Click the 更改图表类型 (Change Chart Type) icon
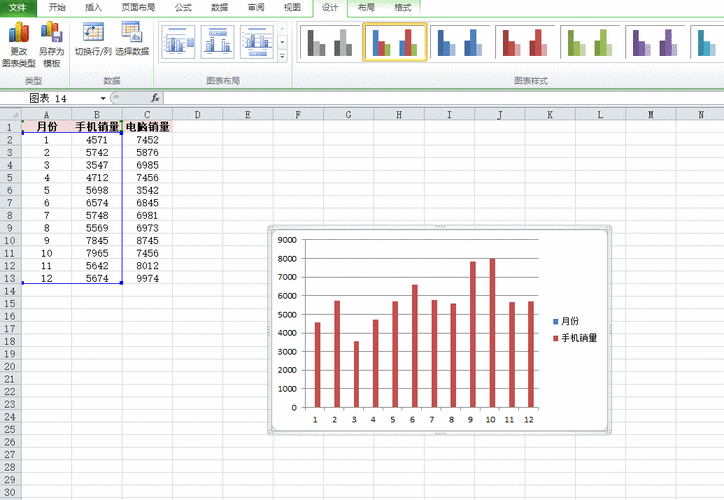724x500 pixels. coord(18,40)
